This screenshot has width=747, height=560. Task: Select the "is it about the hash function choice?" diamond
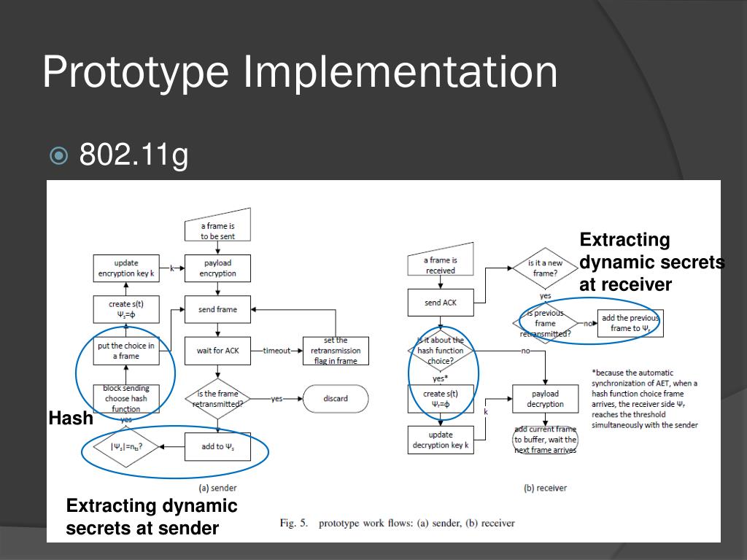441,351
